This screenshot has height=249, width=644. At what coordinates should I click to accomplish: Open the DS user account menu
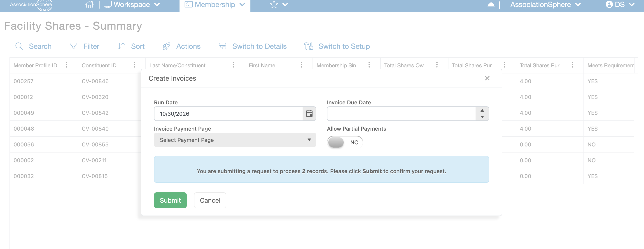(620, 5)
